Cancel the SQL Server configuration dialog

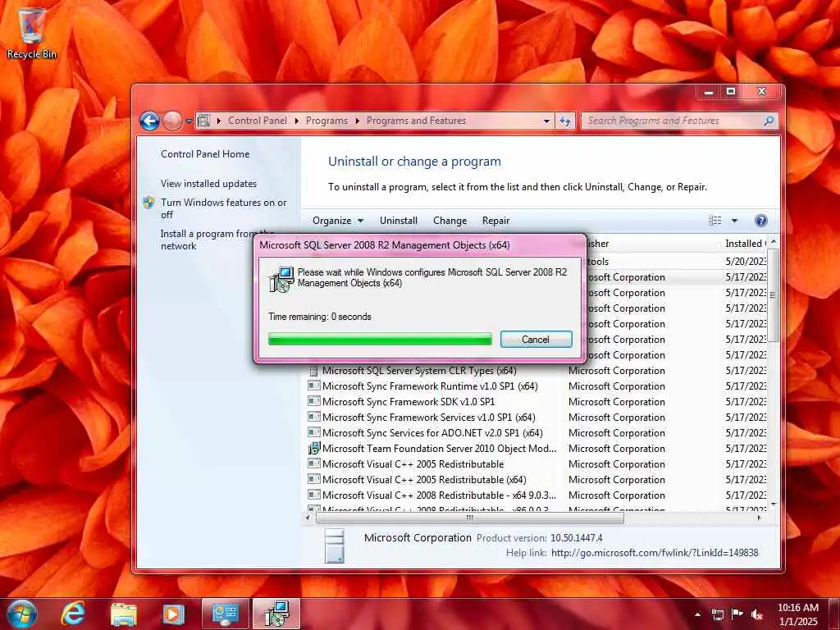(536, 339)
